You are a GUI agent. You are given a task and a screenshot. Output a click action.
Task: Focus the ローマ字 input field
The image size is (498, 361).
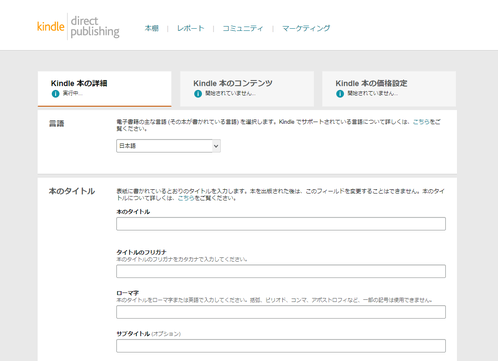coord(281,312)
